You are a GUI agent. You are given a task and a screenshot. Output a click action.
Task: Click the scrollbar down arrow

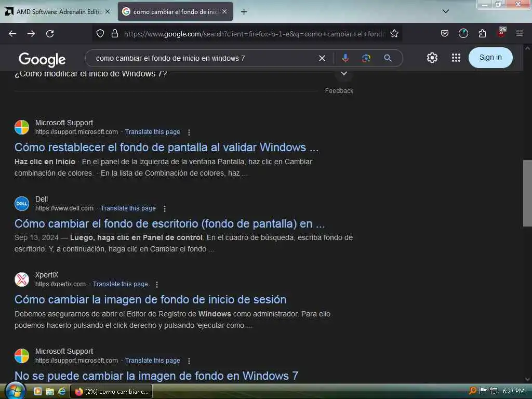(x=527, y=380)
